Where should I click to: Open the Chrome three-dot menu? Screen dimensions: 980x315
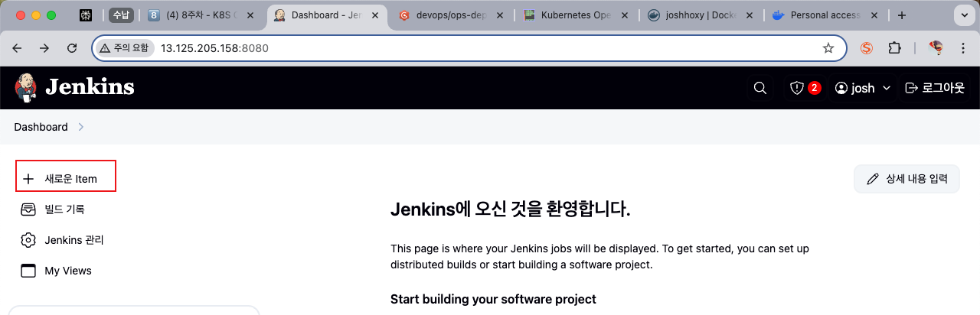(x=963, y=48)
